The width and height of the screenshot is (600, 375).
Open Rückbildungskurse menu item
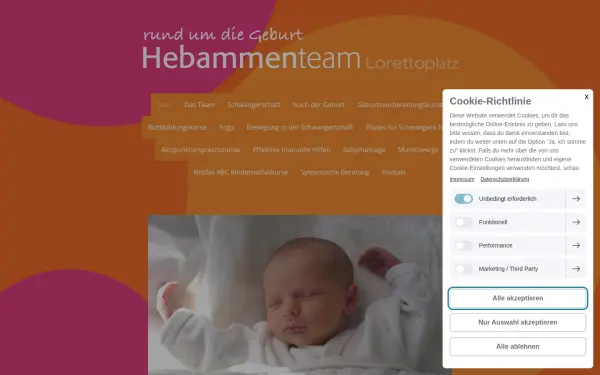coord(177,127)
